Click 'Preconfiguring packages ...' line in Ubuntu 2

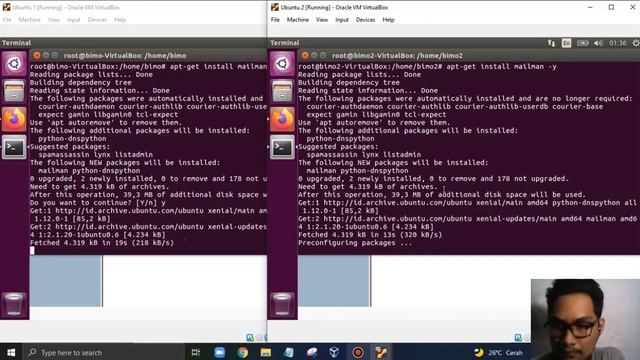click(x=355, y=243)
